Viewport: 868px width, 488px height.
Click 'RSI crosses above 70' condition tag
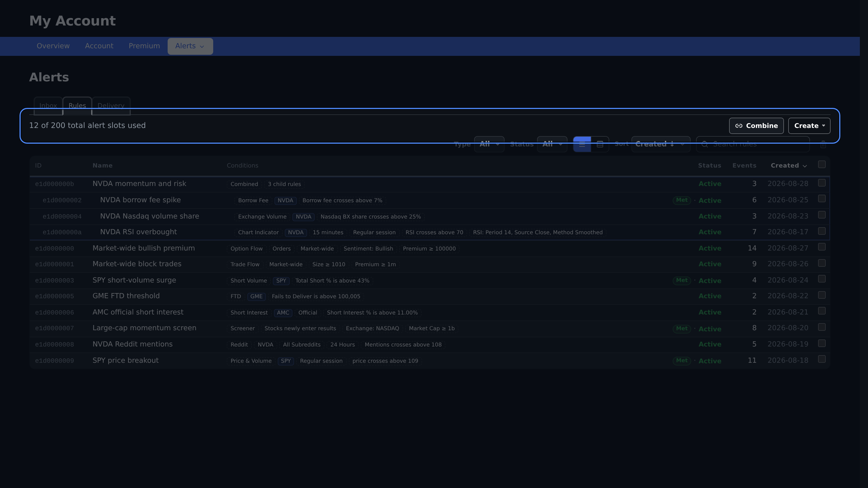[x=434, y=232]
